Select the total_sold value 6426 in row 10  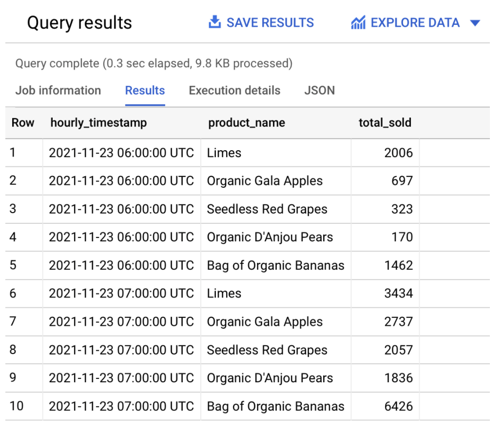[x=401, y=406]
